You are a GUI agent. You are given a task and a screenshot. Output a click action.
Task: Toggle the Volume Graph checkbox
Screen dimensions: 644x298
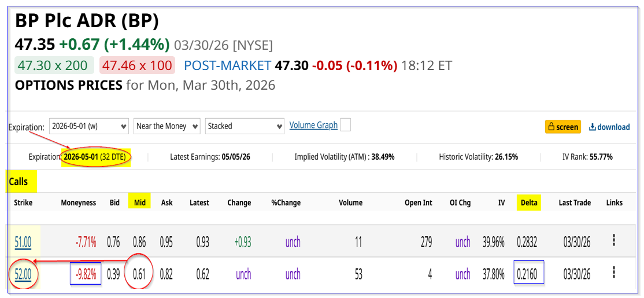pos(346,125)
